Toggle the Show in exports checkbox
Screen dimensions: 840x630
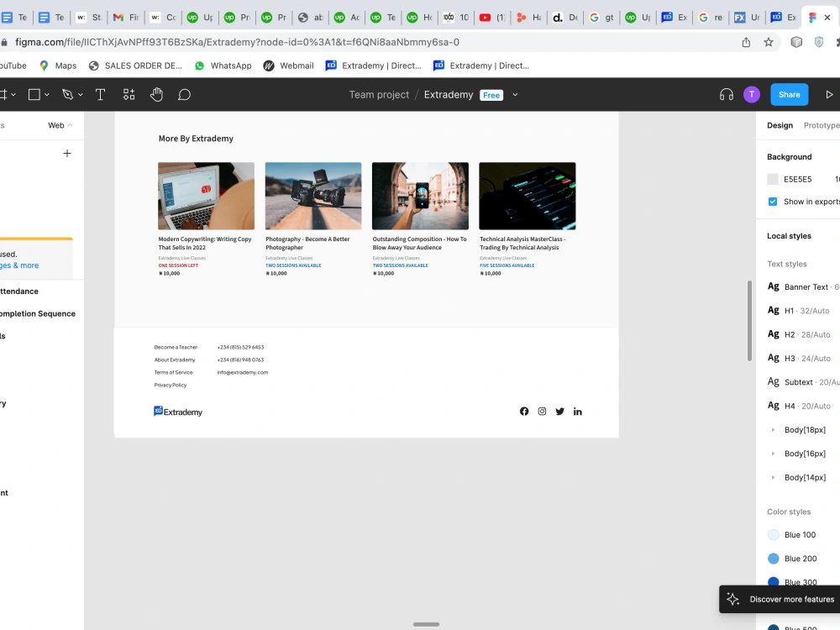[772, 202]
